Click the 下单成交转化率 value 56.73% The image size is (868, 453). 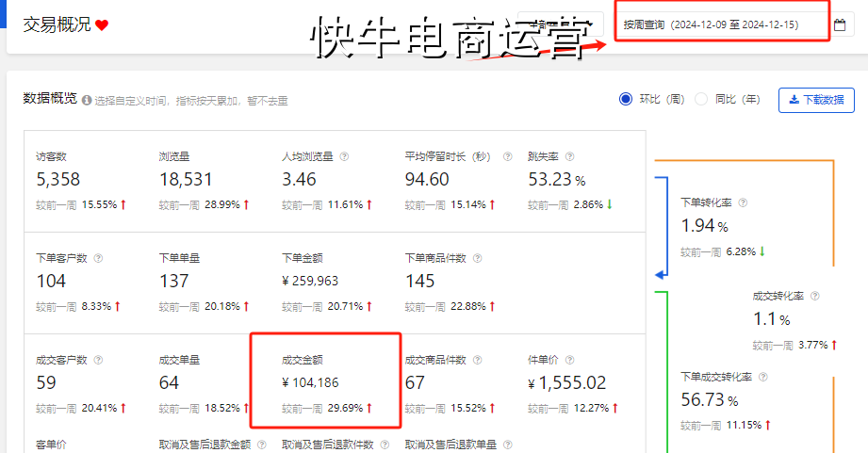(x=710, y=400)
